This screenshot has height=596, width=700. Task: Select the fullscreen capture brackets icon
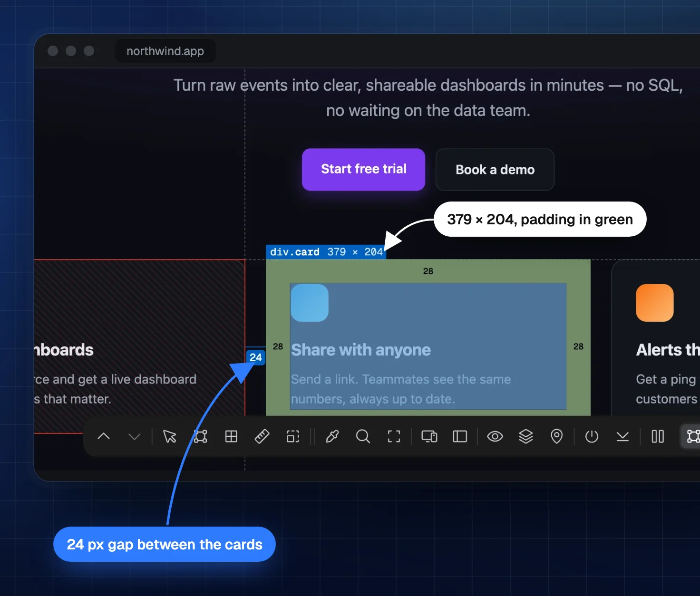[x=394, y=436]
